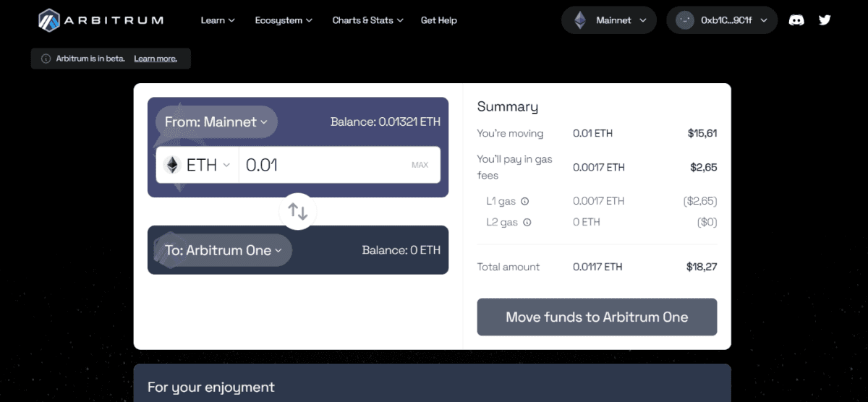The height and width of the screenshot is (402, 868).
Task: Expand the Mainnet network dropdown
Action: click(x=609, y=20)
